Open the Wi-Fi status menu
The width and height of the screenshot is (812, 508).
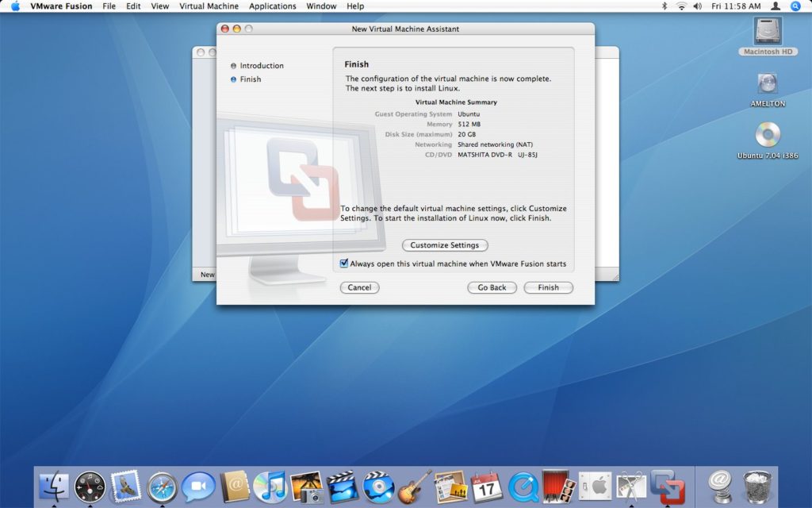[681, 6]
